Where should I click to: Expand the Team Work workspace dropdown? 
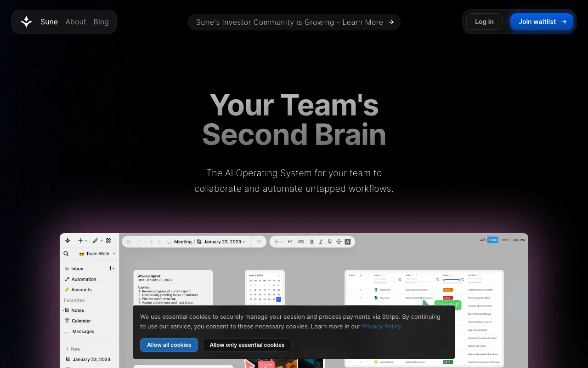tap(97, 253)
